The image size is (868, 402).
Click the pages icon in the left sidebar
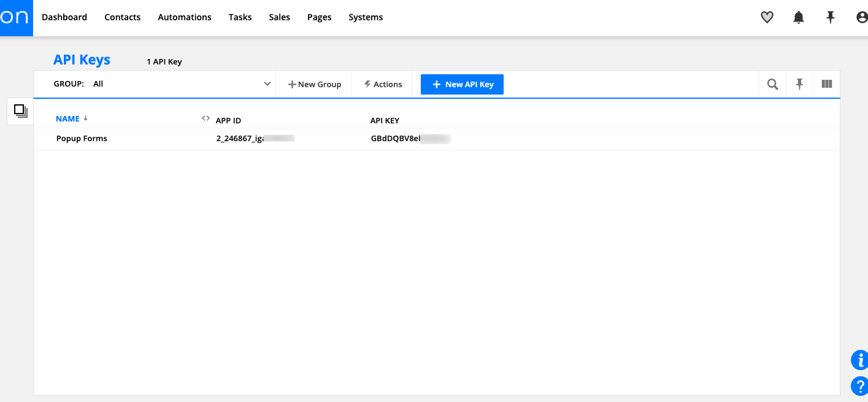pos(20,111)
